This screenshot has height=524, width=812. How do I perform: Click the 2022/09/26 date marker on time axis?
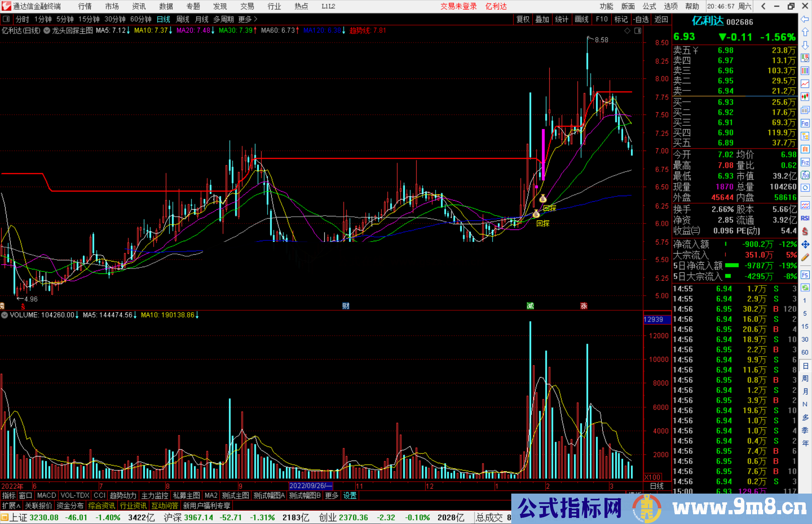311,486
